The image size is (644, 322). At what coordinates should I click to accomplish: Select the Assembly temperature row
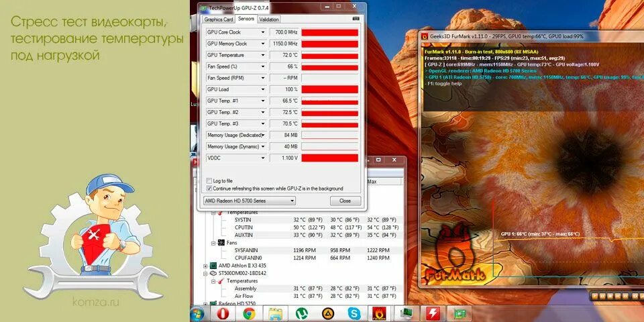[x=316, y=288]
